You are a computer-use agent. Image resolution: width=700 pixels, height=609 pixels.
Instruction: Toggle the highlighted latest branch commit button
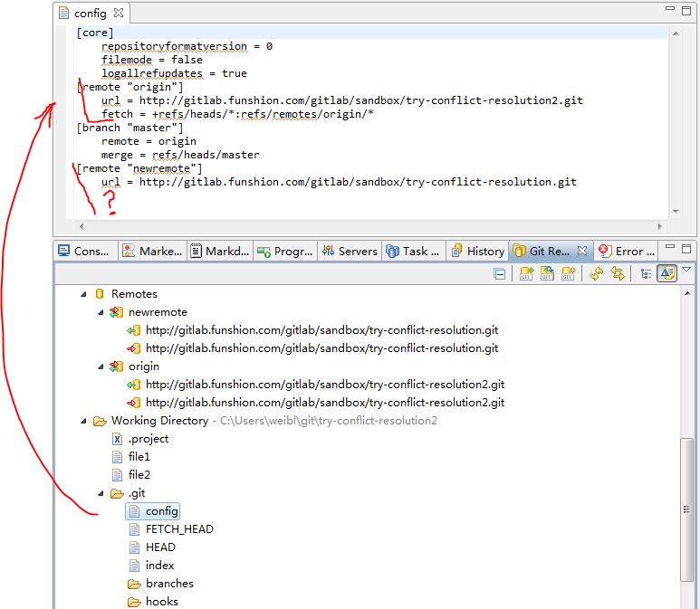[x=666, y=273]
